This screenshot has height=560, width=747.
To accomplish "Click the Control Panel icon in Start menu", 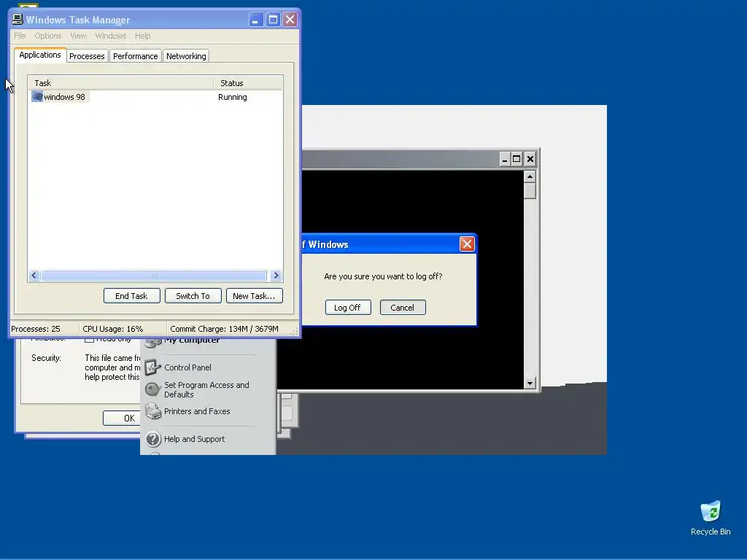I will [152, 367].
